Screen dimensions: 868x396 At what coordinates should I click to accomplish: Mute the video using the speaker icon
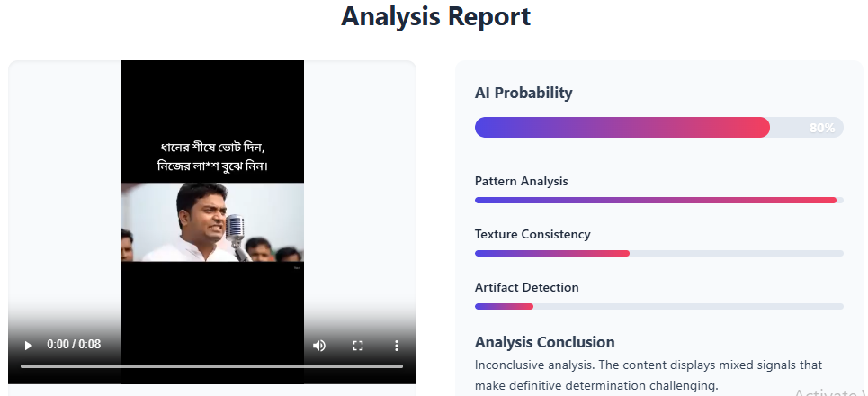click(x=318, y=346)
